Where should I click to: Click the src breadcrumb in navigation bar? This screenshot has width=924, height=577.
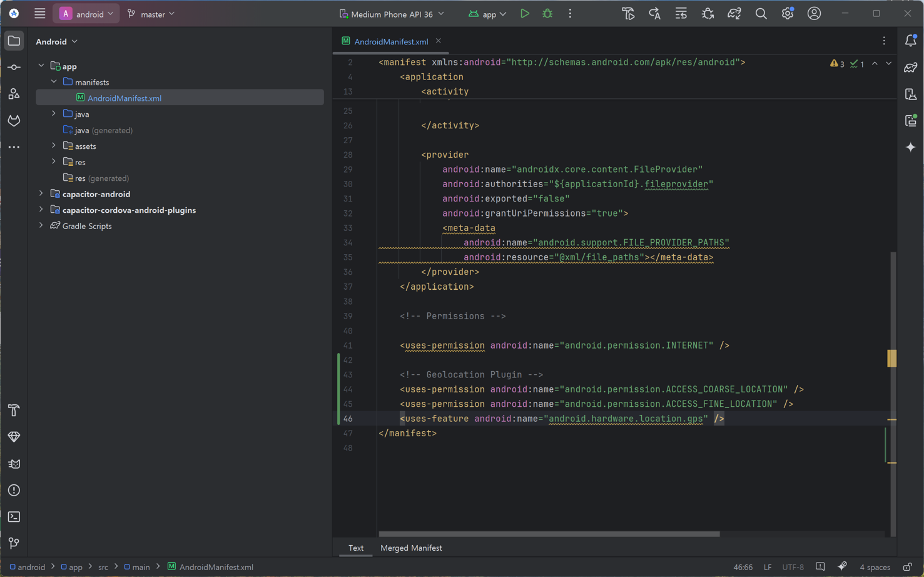tap(103, 567)
